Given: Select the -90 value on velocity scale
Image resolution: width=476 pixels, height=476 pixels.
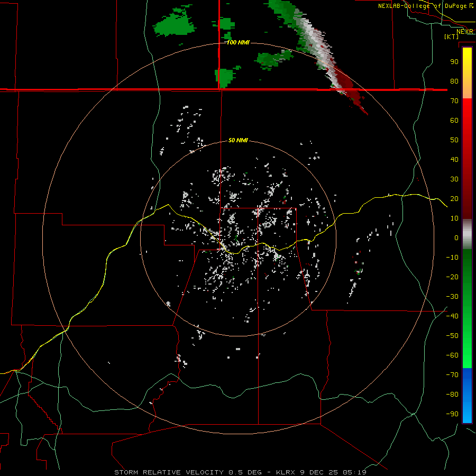Looking at the screenshot, I should coord(452,414).
